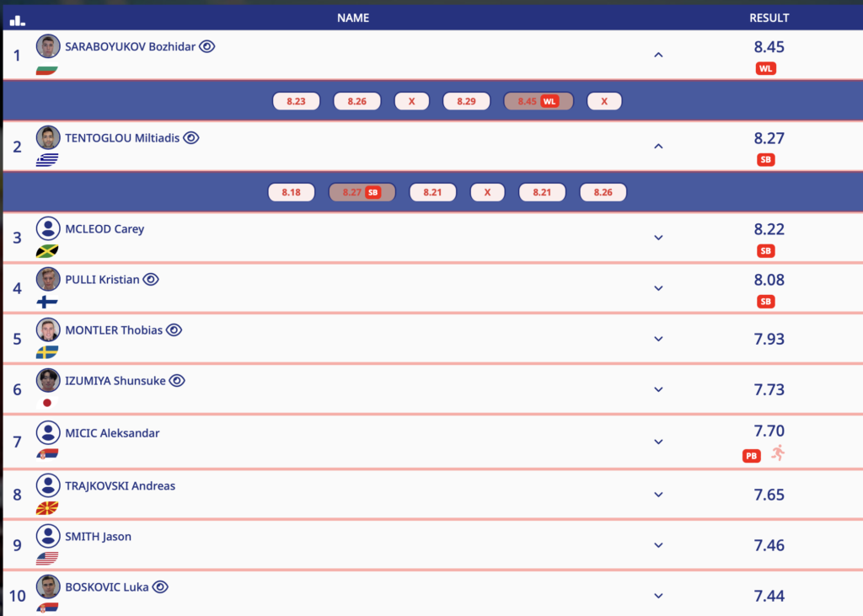Click the US flag under SMITH Jason
This screenshot has height=616, width=863.
click(x=47, y=558)
